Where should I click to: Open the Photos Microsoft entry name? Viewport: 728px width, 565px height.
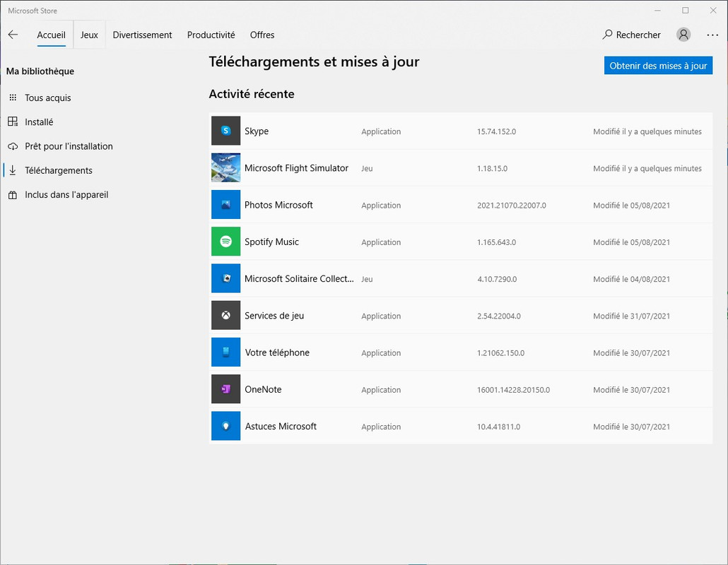pyautogui.click(x=278, y=205)
